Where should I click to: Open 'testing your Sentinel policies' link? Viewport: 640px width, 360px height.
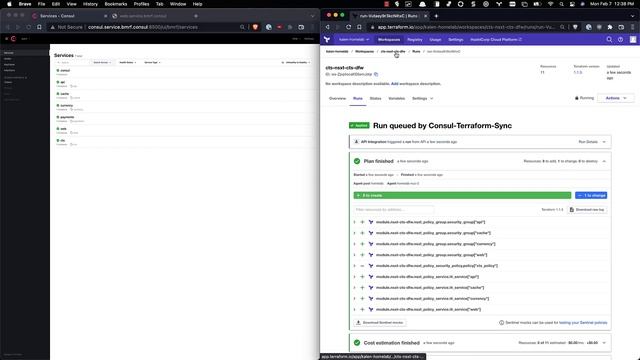[x=583, y=322]
